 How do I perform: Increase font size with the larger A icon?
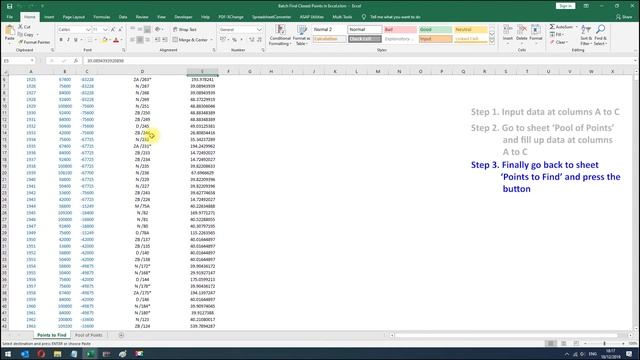click(113, 29)
